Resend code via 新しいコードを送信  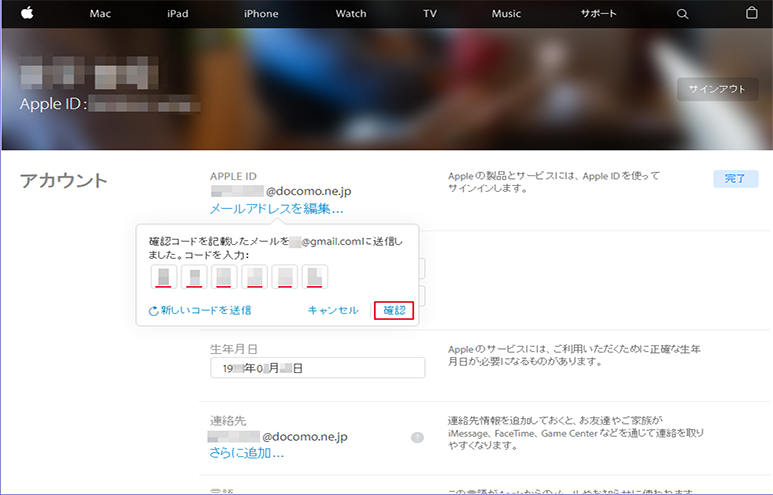[x=200, y=311]
